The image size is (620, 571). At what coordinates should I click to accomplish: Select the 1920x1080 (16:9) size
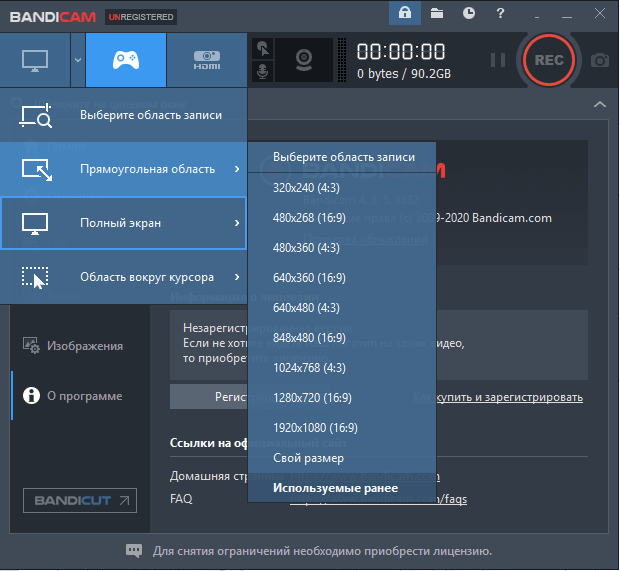[342, 428]
